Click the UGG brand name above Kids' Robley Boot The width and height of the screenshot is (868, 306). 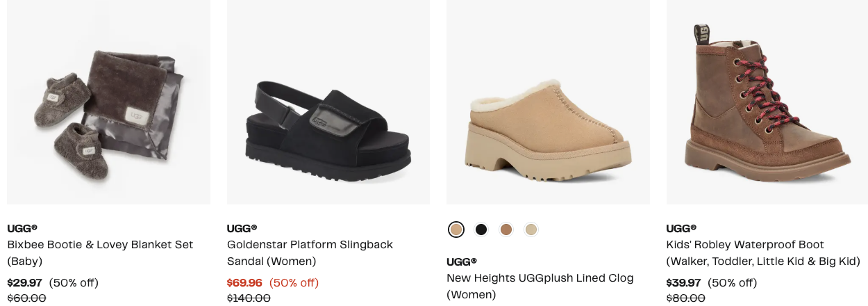681,228
